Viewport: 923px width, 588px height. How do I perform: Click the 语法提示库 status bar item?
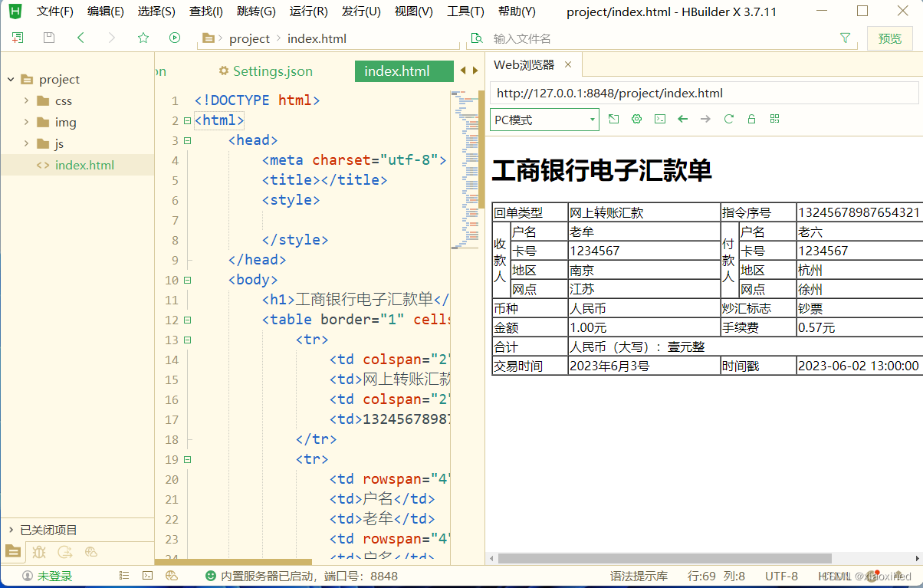(639, 576)
